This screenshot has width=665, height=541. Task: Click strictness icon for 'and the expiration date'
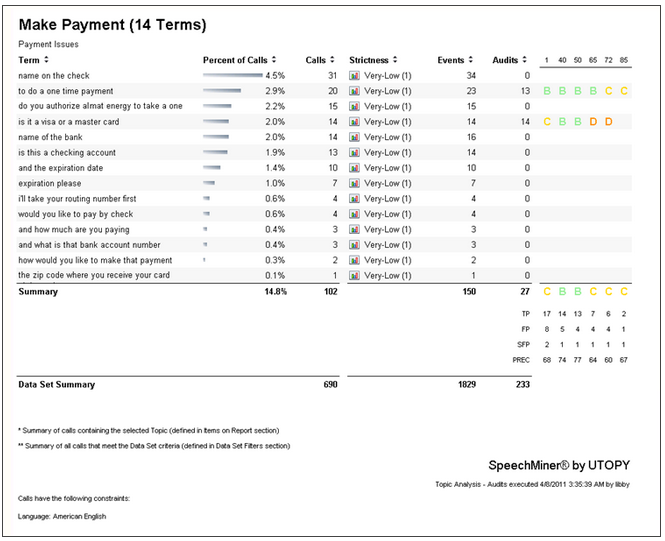354,168
